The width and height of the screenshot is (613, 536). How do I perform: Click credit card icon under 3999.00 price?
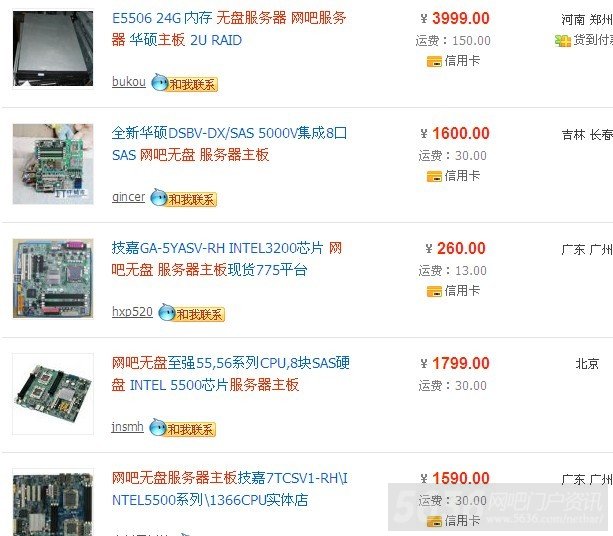434,61
